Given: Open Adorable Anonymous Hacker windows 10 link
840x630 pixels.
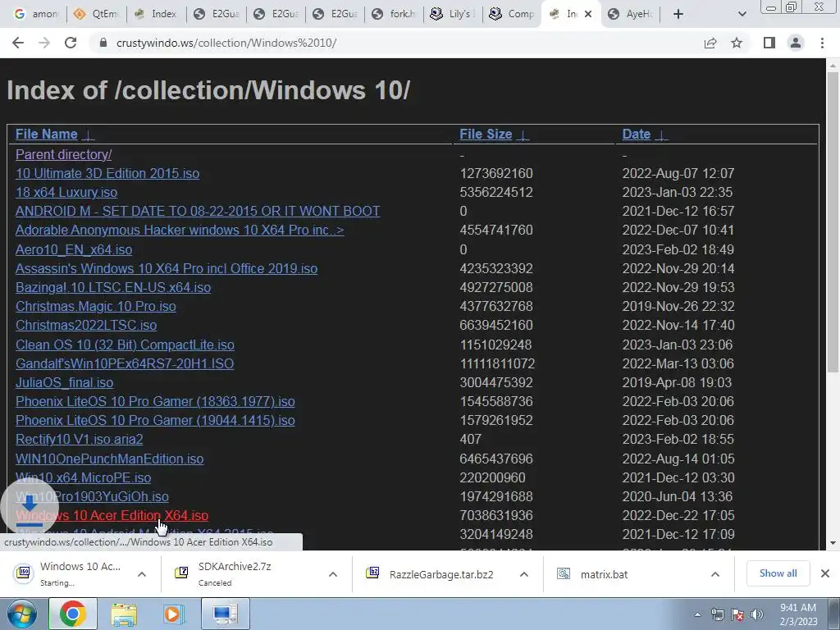Looking at the screenshot, I should tap(180, 230).
